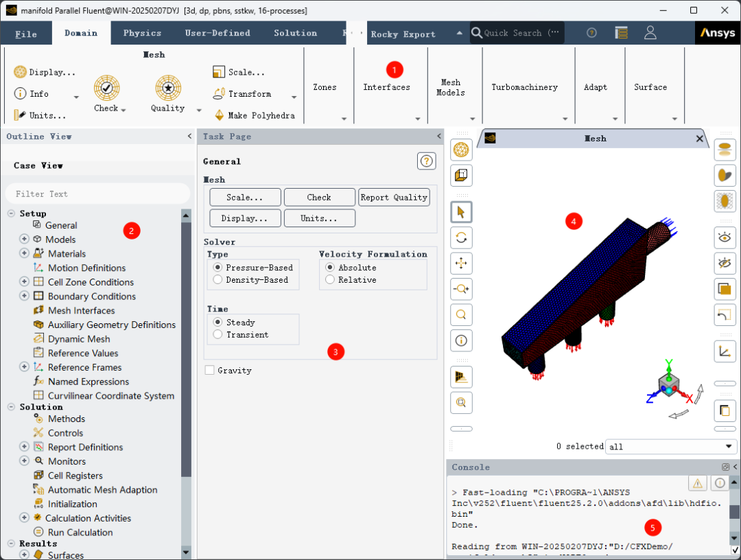This screenshot has height=560, width=741.
Task: Expand the Boundary Conditions tree node
Action: click(25, 296)
